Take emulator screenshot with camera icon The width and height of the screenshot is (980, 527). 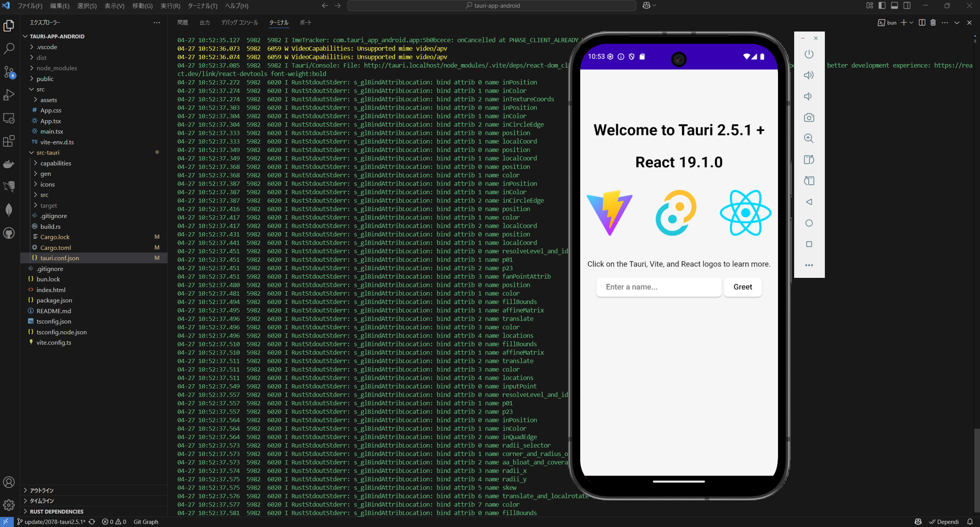coord(809,117)
